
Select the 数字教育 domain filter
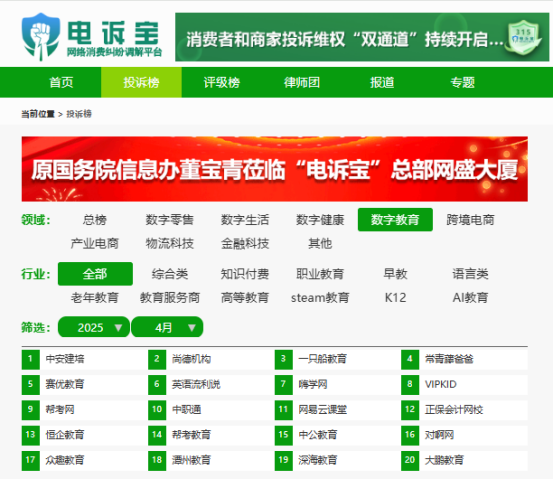(x=395, y=220)
